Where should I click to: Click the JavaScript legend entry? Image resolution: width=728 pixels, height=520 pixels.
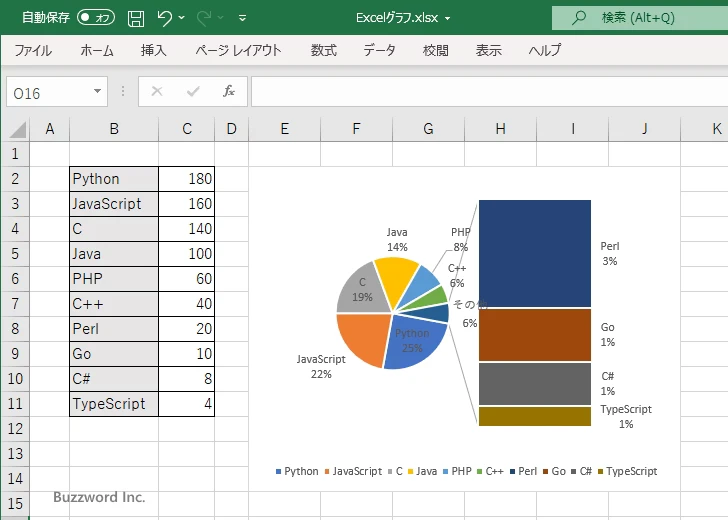click(353, 471)
